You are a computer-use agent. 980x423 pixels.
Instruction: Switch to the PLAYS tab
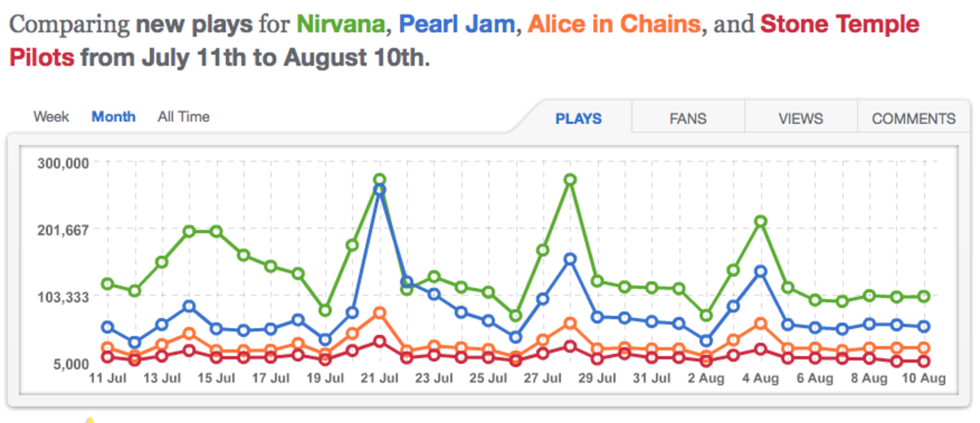point(578,119)
